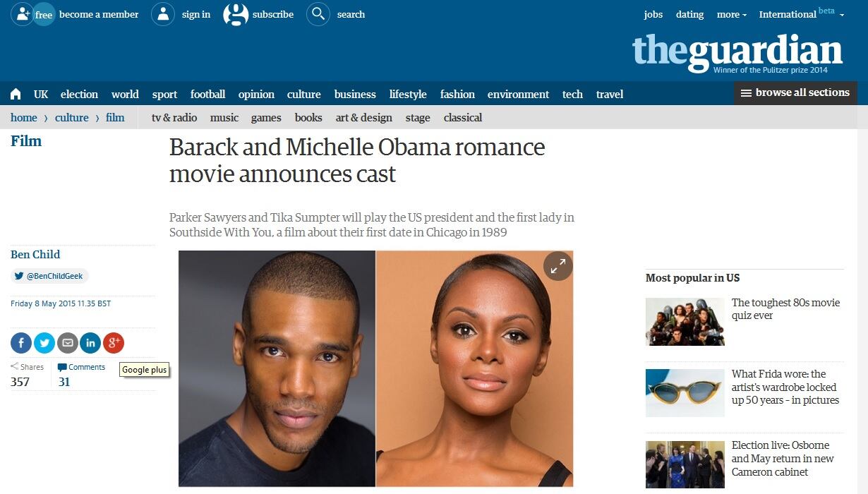
Task: Share article on Google plus icon
Action: [114, 343]
